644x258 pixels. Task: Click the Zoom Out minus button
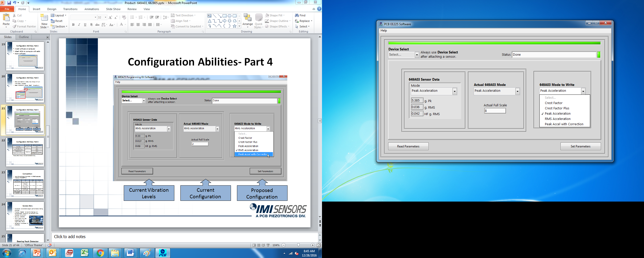coord(284,245)
